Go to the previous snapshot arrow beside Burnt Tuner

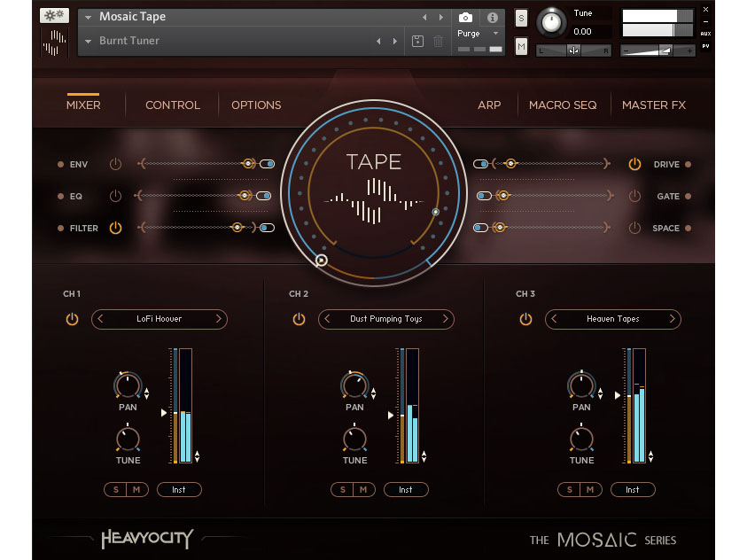[378, 41]
